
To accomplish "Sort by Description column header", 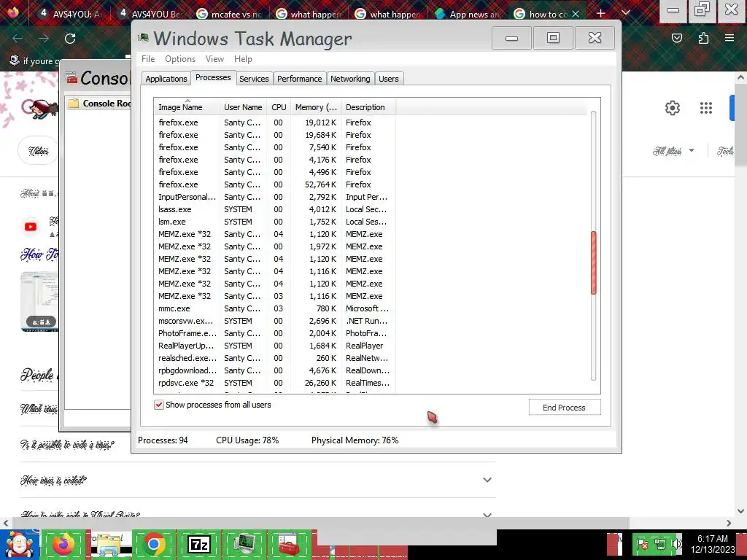I will [368, 107].
